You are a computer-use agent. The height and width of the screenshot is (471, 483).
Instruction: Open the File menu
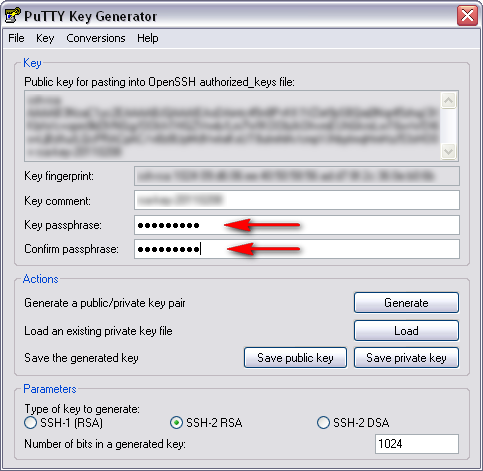tap(16, 38)
